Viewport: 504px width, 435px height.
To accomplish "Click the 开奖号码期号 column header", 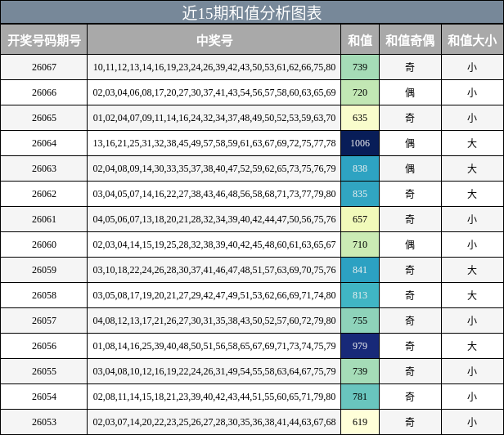I will (x=43, y=40).
